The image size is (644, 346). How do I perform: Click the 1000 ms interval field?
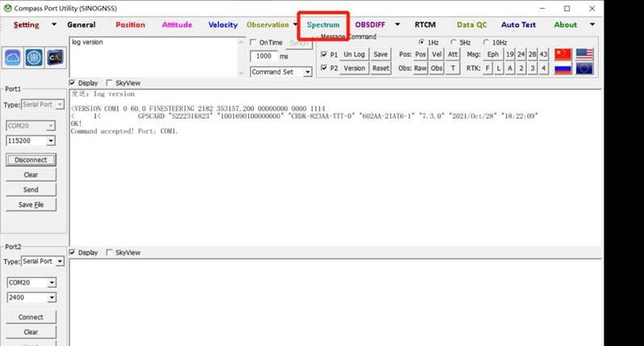263,57
